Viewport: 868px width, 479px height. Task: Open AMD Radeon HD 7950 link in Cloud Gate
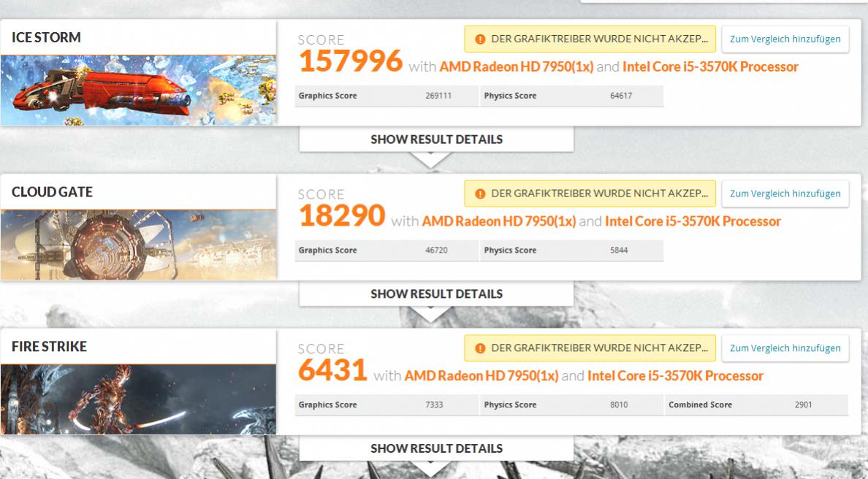(x=499, y=221)
